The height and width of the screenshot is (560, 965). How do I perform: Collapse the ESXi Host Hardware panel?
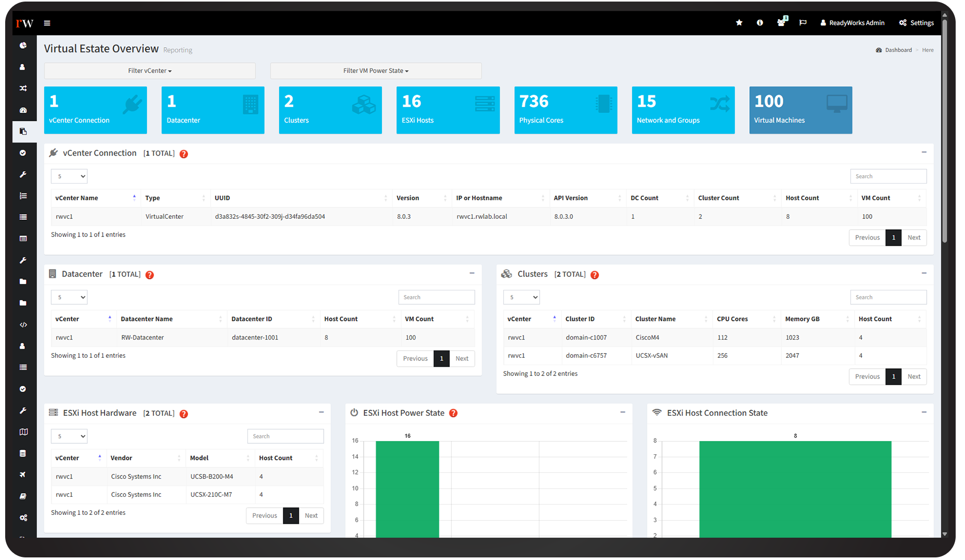point(321,412)
